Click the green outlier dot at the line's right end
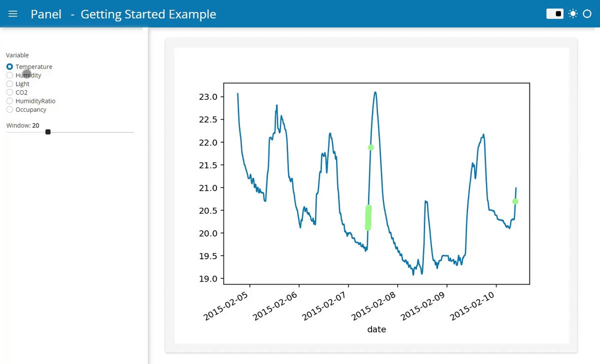600x364 pixels. [515, 201]
